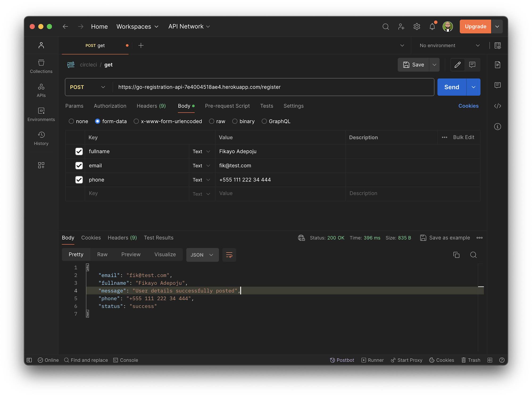Image resolution: width=532 pixels, height=397 pixels.
Task: Launch Postbot assistant
Action: coord(342,360)
